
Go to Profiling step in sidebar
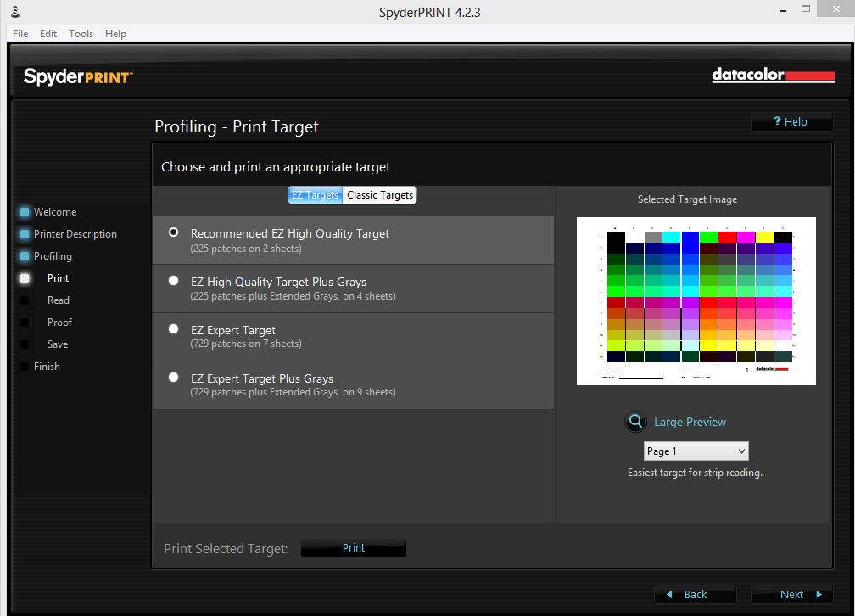(53, 256)
